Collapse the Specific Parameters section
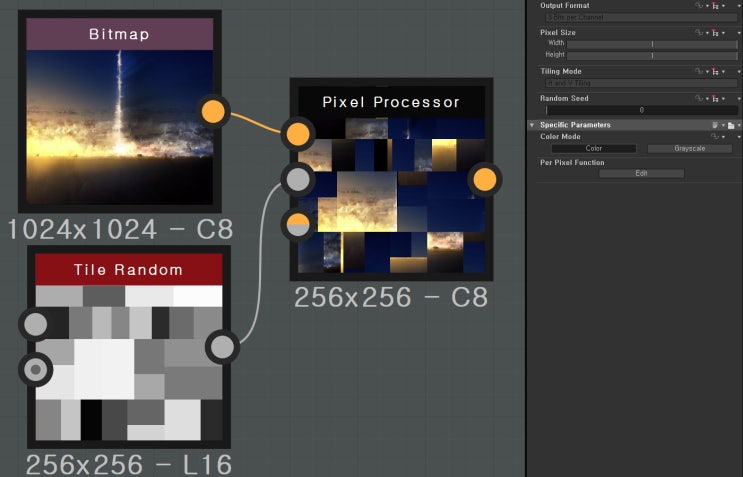The height and width of the screenshot is (477, 743). click(532, 125)
